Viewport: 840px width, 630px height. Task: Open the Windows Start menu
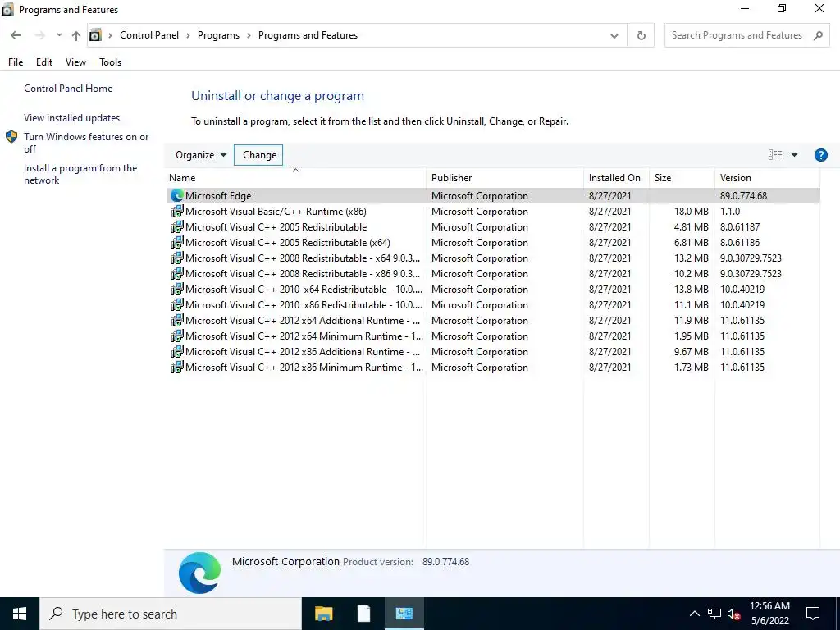click(x=20, y=614)
